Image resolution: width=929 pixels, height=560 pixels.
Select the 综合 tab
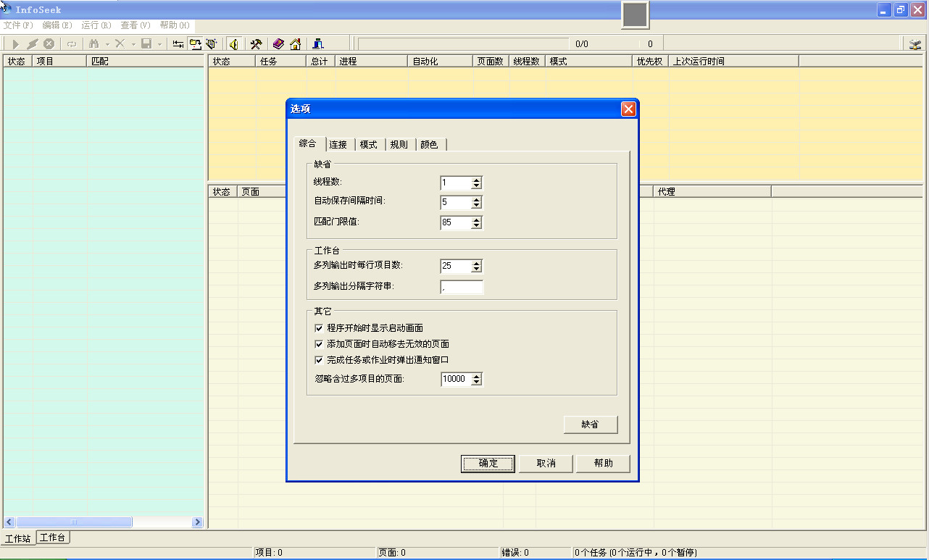click(308, 143)
